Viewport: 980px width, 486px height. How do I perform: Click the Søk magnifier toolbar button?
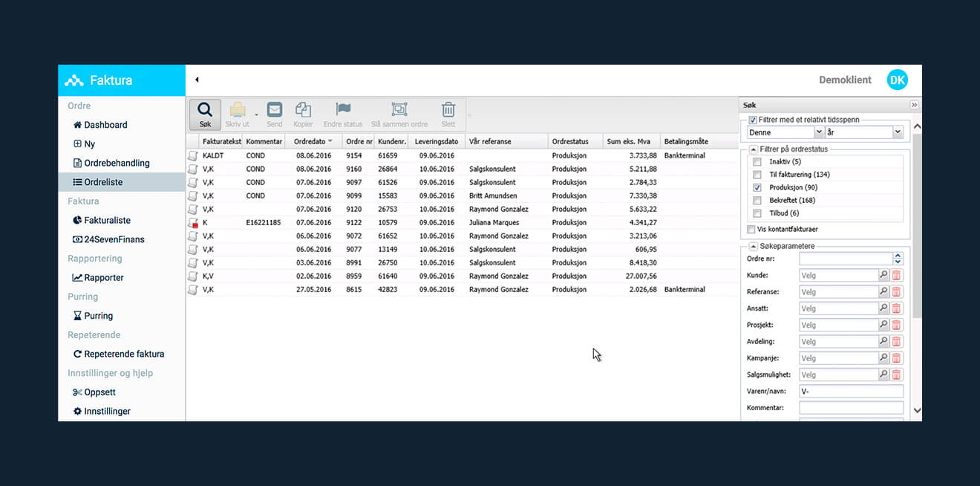click(205, 115)
